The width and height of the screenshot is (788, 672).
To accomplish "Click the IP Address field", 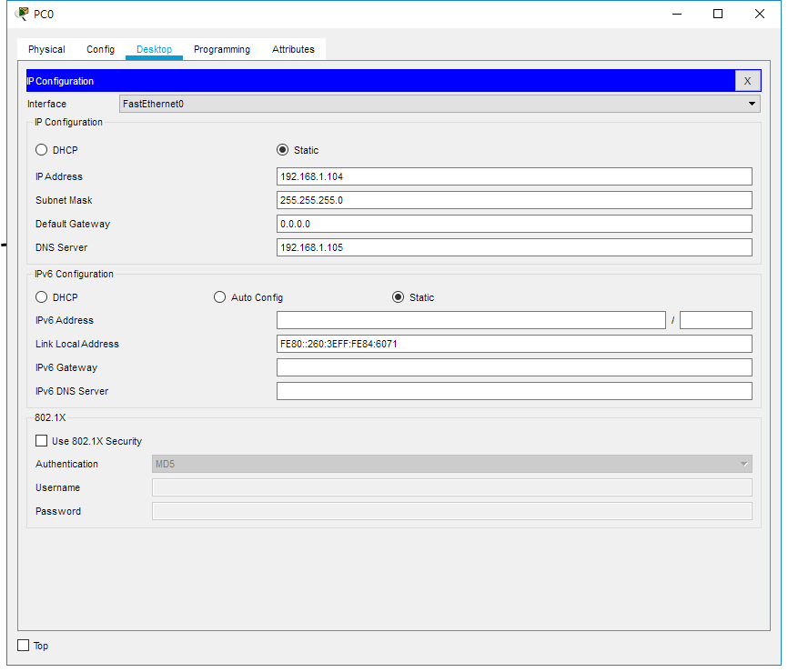I will click(x=514, y=176).
